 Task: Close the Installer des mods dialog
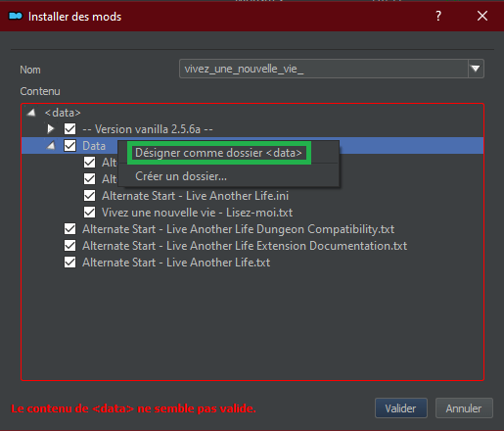coord(482,16)
